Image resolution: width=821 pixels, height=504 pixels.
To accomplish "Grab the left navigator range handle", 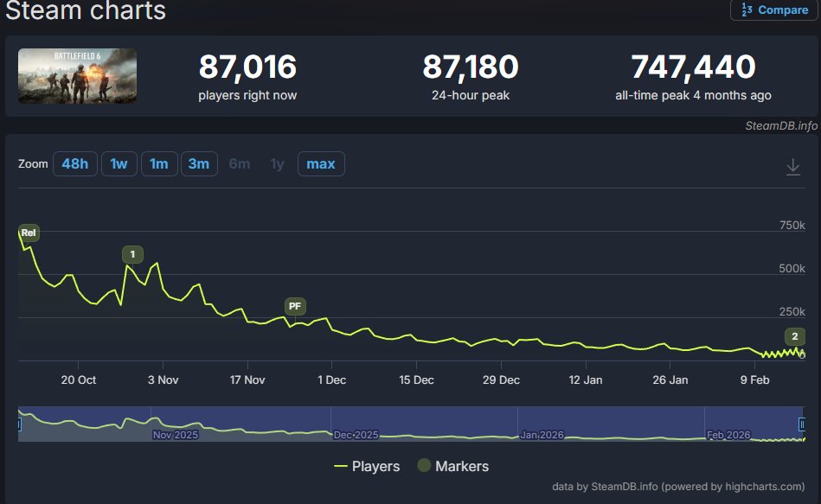I will (x=19, y=424).
